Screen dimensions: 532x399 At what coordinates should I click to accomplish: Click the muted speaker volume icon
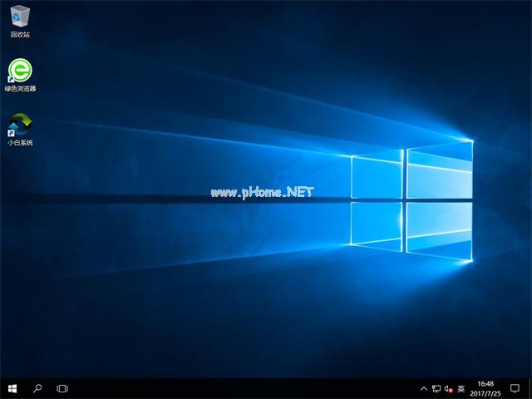[449, 388]
